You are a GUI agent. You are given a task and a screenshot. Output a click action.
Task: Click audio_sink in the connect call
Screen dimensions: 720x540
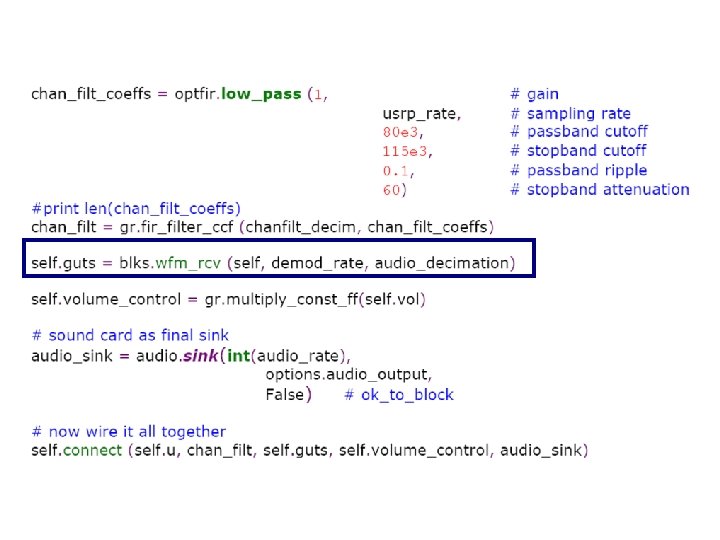(541, 450)
